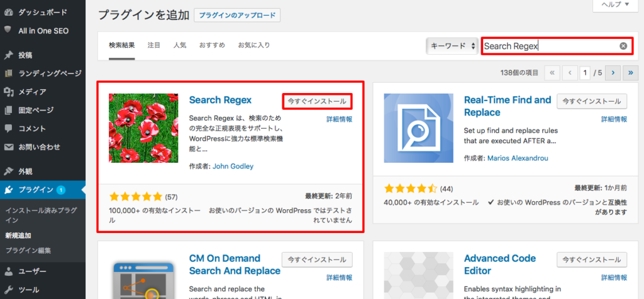Screen dimensions: 644x299
Task: Click the 投稿 pin icon
Action: (8, 55)
